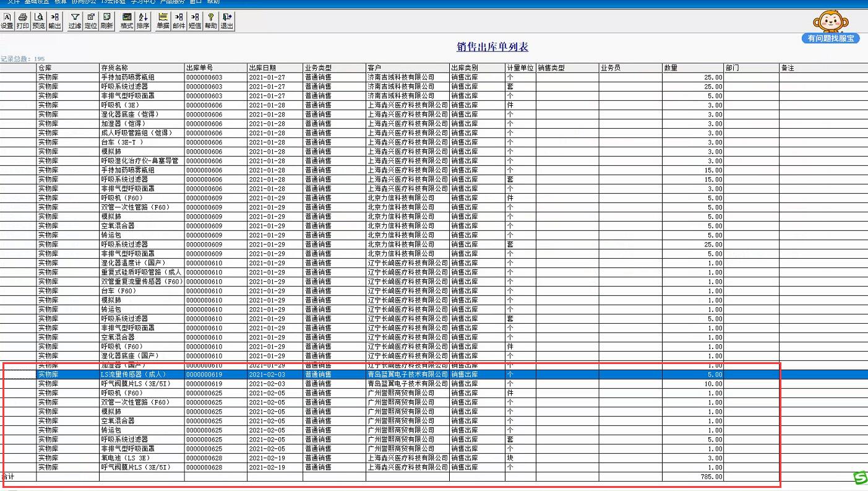Viewport: 868px width, 491px height.
Task: Refresh the list with 刷新
Action: pyautogui.click(x=107, y=21)
